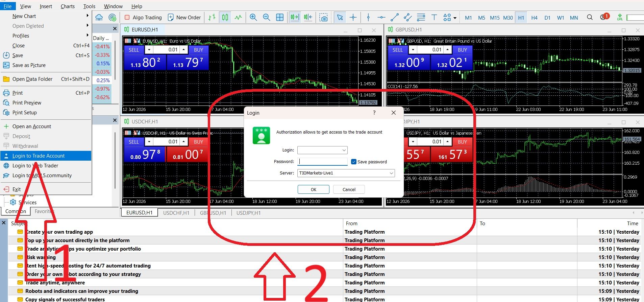This screenshot has width=644, height=302.
Task: Click SELL button on EURUSD chart
Action: click(x=134, y=50)
